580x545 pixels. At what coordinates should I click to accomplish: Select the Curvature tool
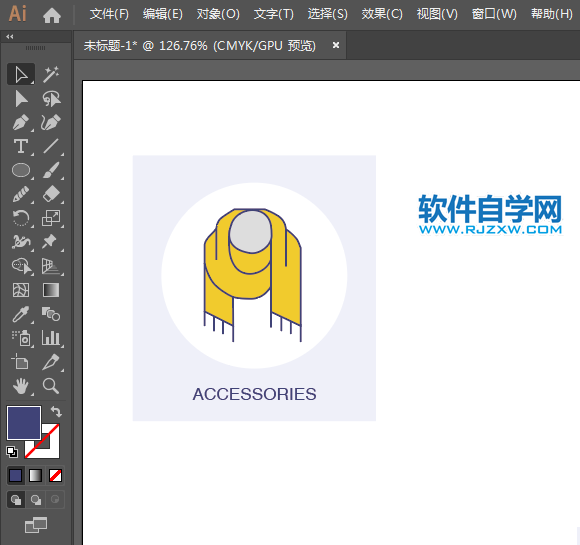(51, 122)
